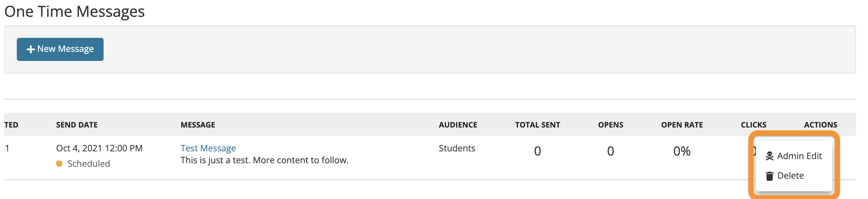Screen dimensions: 868x199
Task: Click the 0% open rate value
Action: pyautogui.click(x=682, y=151)
